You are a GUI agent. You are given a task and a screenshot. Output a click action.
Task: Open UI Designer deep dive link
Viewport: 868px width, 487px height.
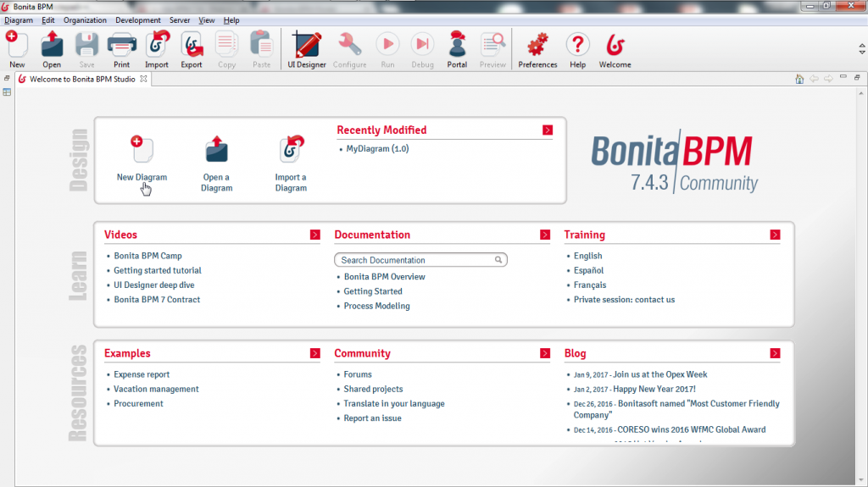pyautogui.click(x=154, y=285)
